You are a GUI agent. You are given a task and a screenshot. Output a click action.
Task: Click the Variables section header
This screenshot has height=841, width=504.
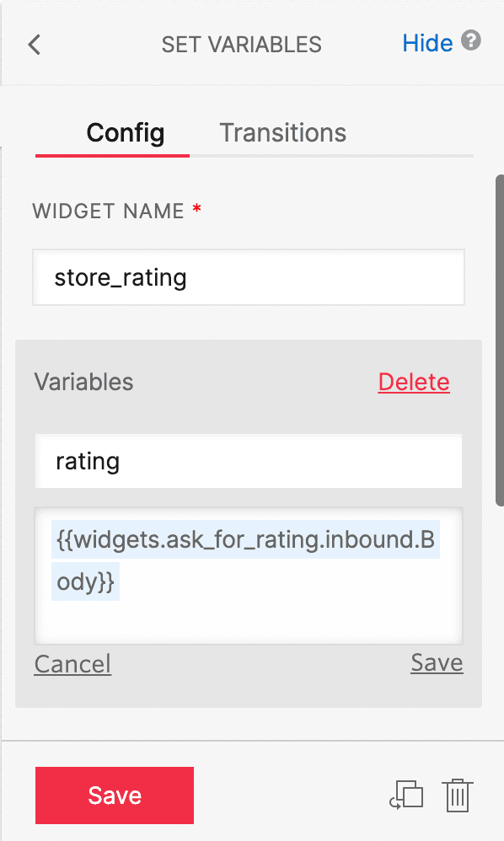pos(83,382)
